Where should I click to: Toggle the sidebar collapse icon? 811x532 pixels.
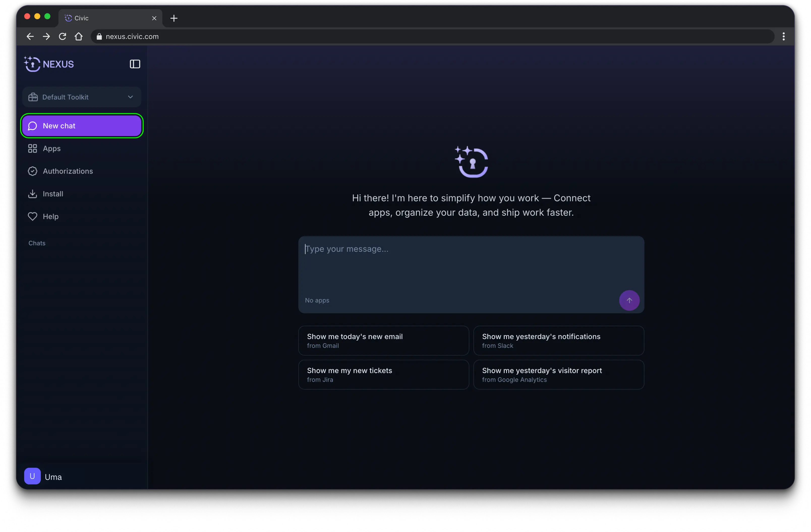[x=135, y=64]
